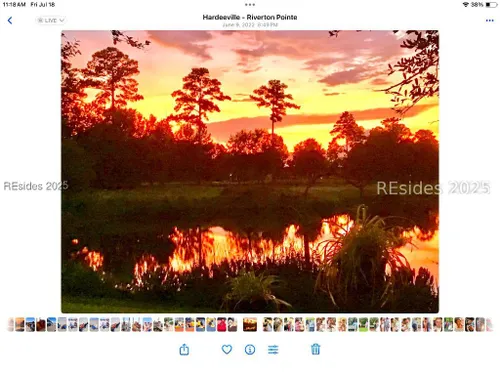The width and height of the screenshot is (500, 375).
Task: Tap the main sunset photo
Action: click(250, 171)
